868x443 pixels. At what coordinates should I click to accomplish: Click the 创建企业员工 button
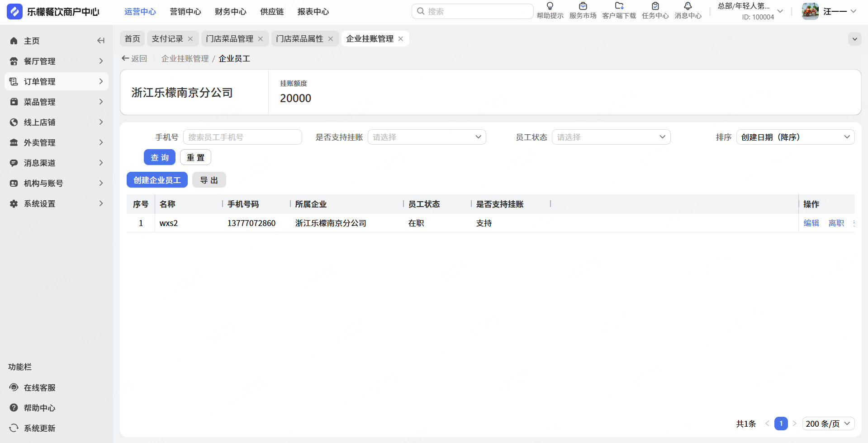click(x=157, y=180)
